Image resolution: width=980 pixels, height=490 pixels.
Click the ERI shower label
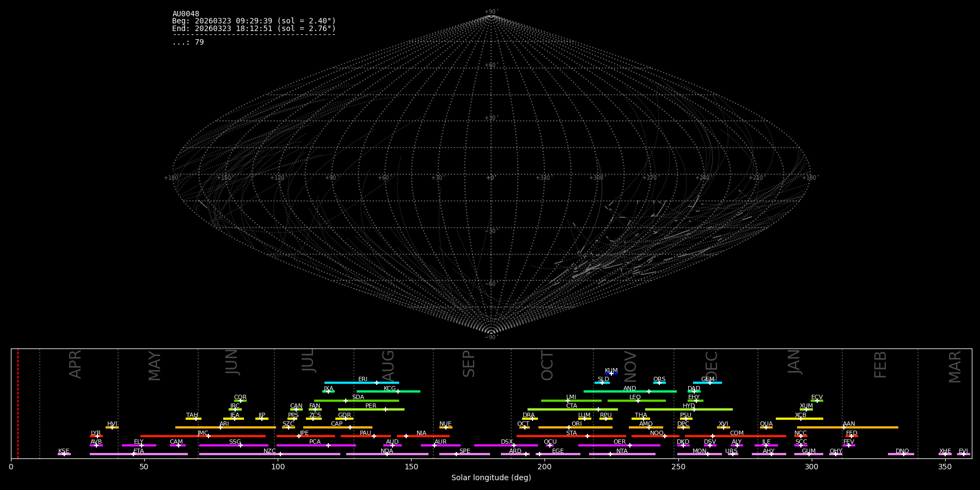[x=363, y=379]
